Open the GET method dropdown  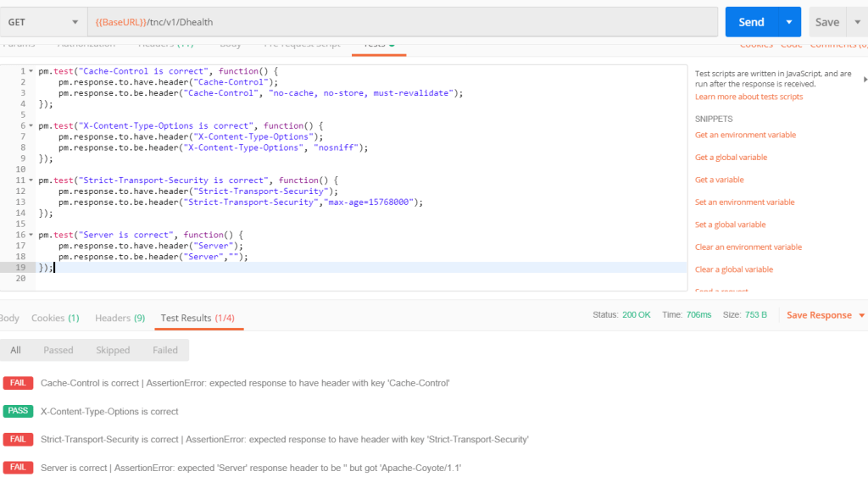click(x=42, y=22)
